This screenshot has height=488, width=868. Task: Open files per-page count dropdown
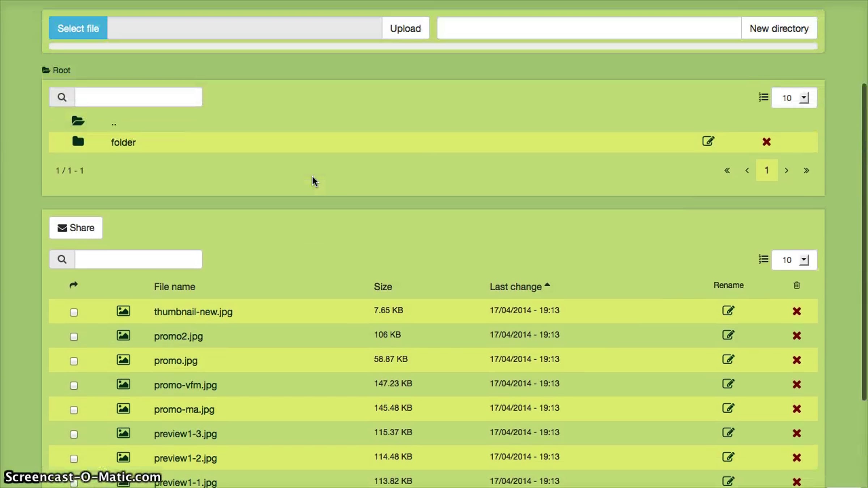[x=794, y=260]
